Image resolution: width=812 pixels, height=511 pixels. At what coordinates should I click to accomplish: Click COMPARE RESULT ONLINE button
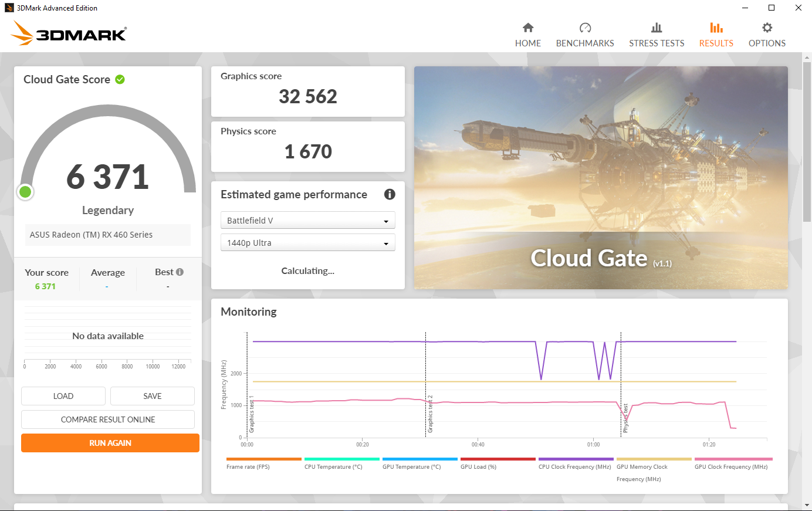[108, 419]
